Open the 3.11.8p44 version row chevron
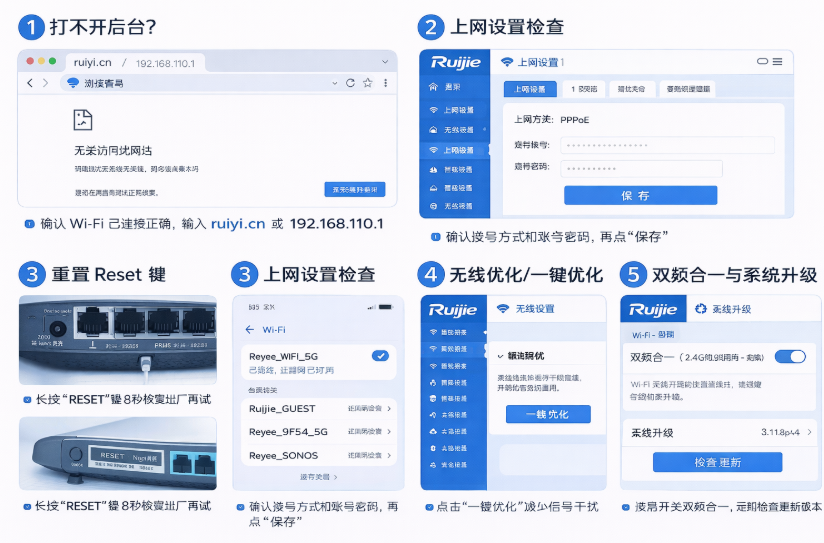Viewport: 824px width, 543px height. coord(809,432)
